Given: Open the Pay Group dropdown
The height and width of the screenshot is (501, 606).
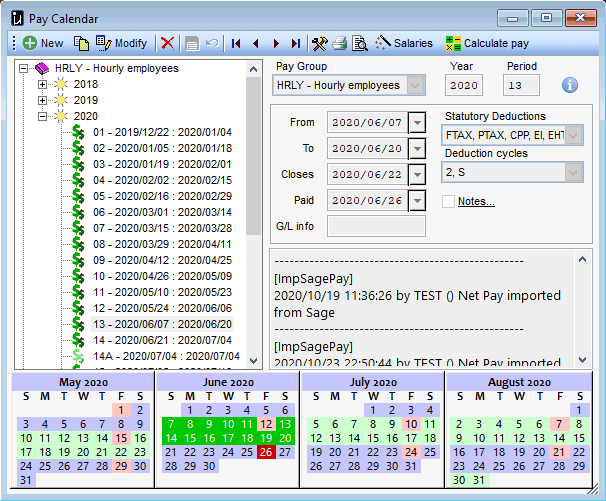Looking at the screenshot, I should [416, 86].
